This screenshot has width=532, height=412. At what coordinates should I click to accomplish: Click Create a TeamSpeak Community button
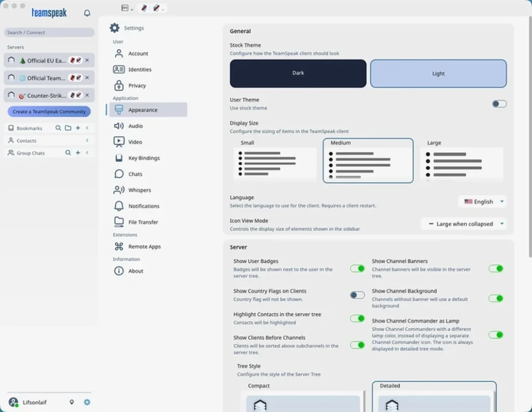click(x=49, y=112)
